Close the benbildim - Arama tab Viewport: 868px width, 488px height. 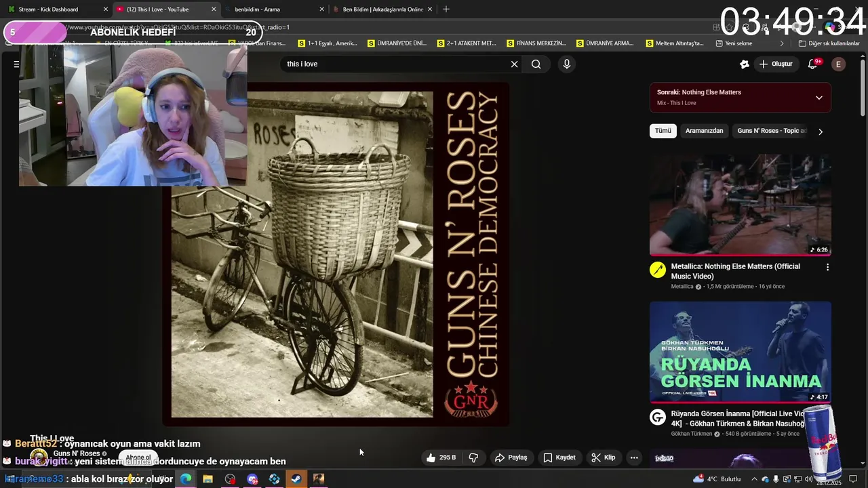pyautogui.click(x=321, y=9)
